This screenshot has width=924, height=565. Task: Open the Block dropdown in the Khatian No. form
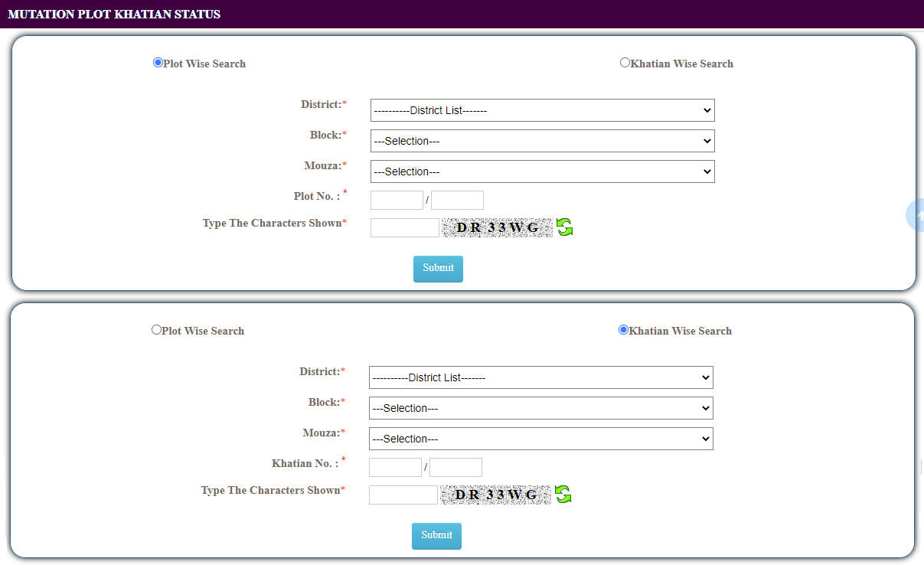(x=540, y=408)
